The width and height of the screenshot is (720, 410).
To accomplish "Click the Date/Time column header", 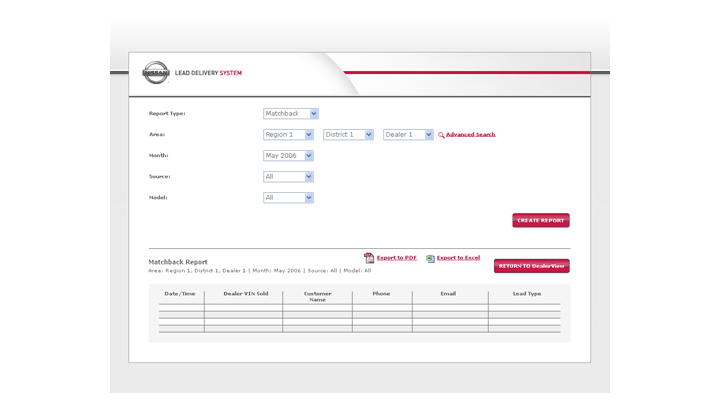I will 180,294.
